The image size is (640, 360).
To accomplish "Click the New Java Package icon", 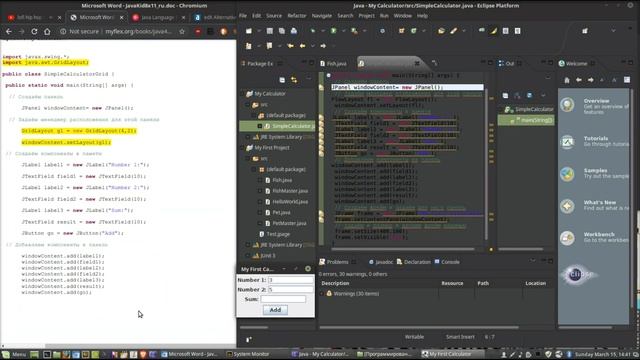I will pyautogui.click(x=402, y=31).
